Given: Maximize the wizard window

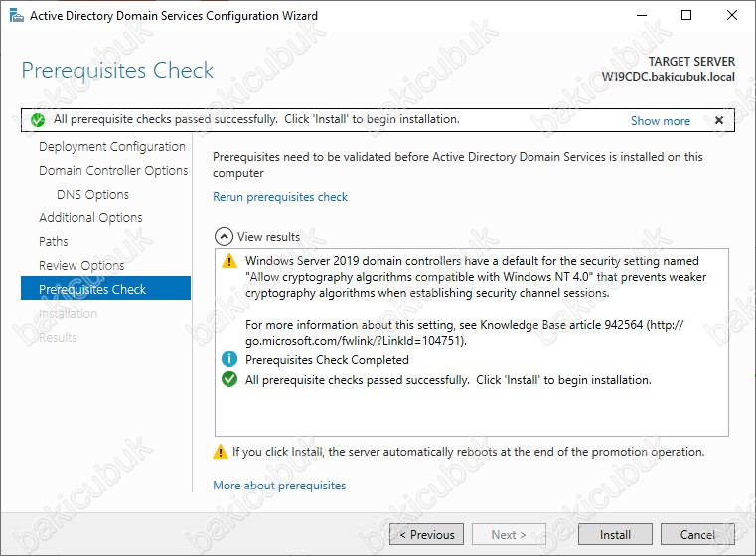Looking at the screenshot, I should click(x=686, y=15).
